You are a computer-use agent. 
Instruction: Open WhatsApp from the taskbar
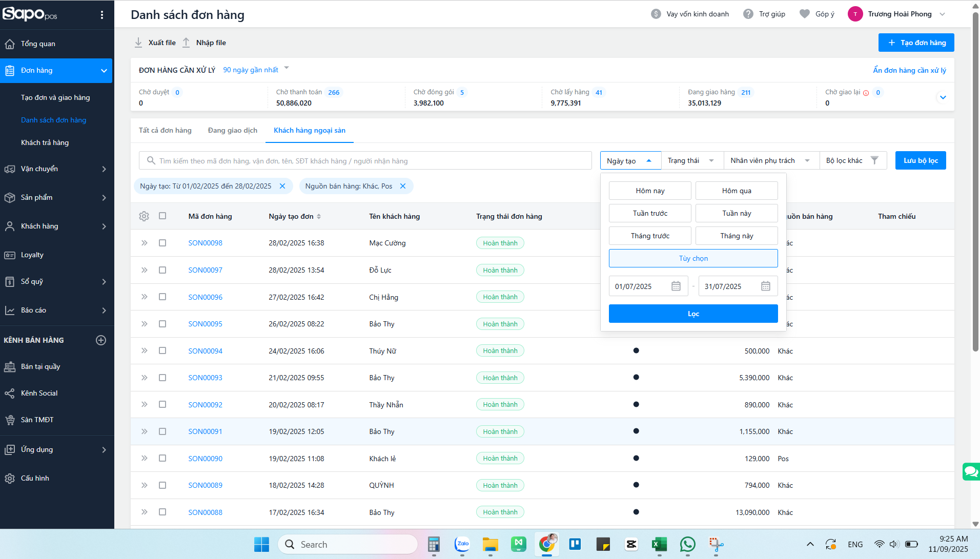(x=687, y=544)
